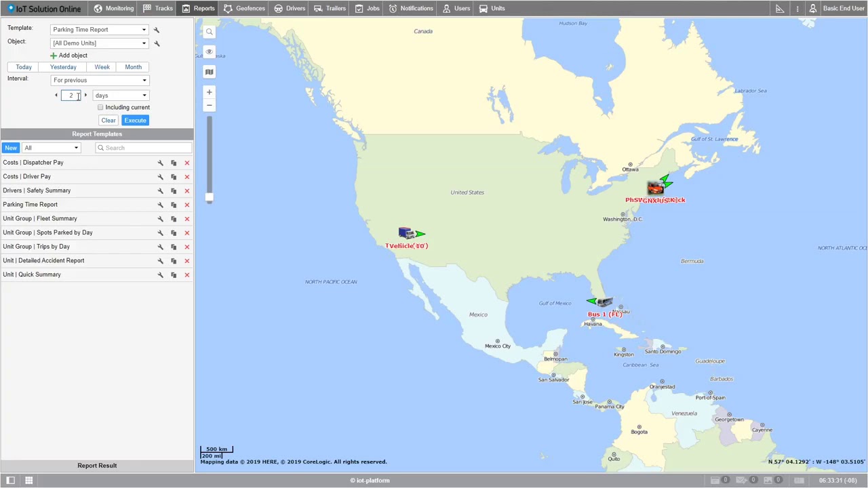Viewport: 868px width, 488px height.
Task: Click the Execute button
Action: [135, 120]
